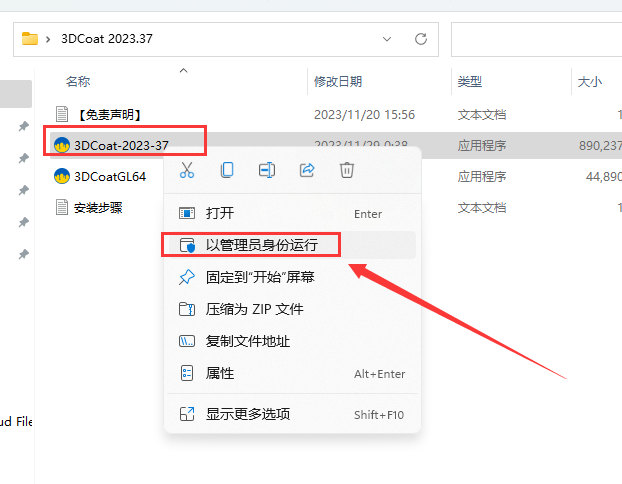The width and height of the screenshot is (622, 484).
Task: Click the copy path icon in menu
Action: (x=187, y=341)
